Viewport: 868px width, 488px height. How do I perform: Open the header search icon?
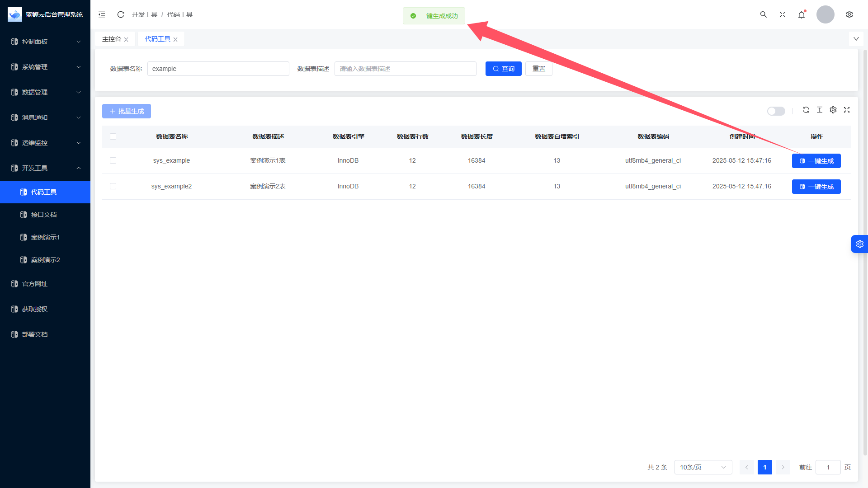[763, 14]
